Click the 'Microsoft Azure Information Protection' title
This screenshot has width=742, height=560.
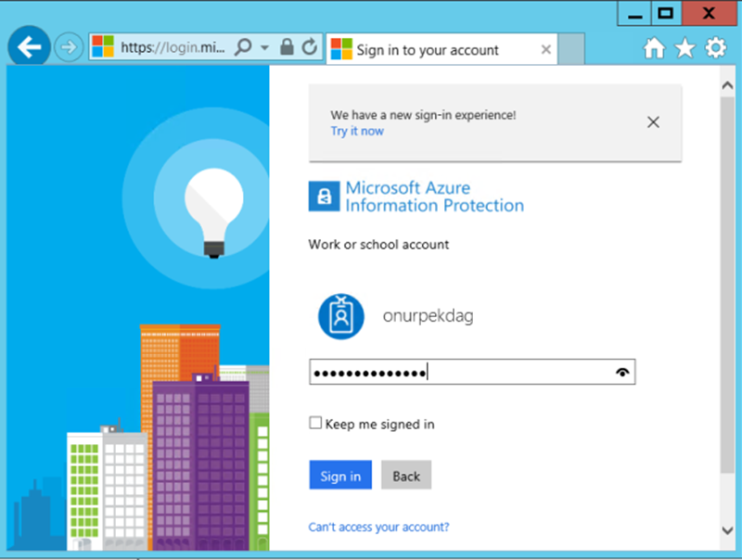tap(434, 197)
